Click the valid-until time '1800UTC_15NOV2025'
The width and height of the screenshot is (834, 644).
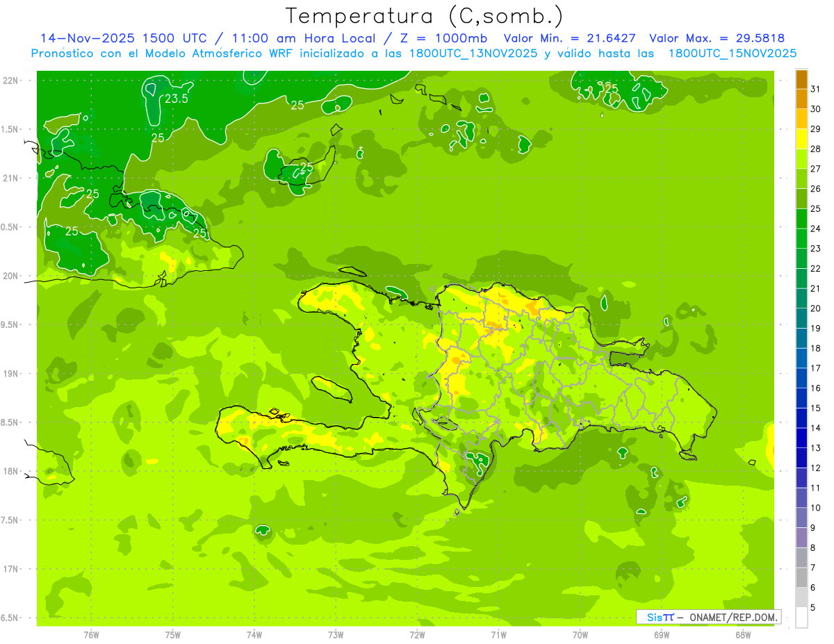pos(733,53)
